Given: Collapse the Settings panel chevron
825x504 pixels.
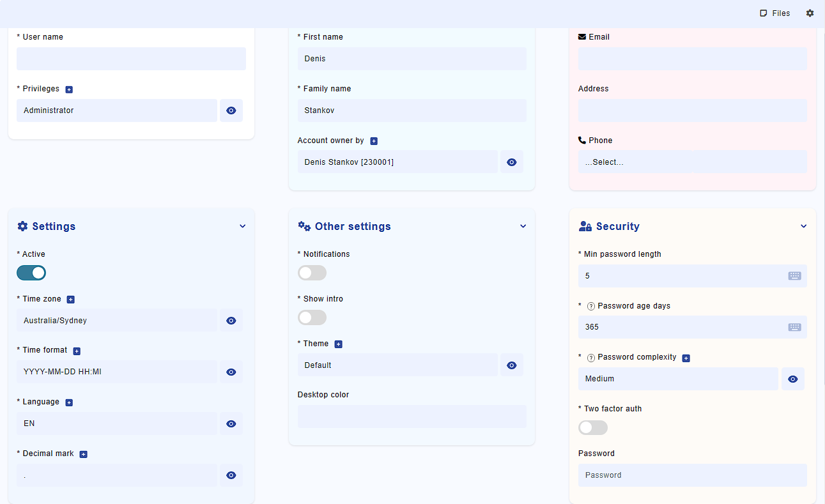Looking at the screenshot, I should pyautogui.click(x=243, y=226).
